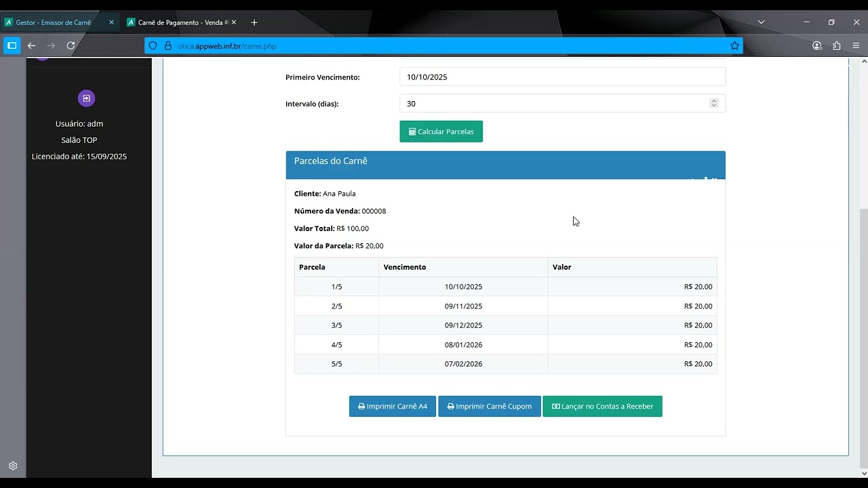Click the browser forward arrow

tap(51, 46)
